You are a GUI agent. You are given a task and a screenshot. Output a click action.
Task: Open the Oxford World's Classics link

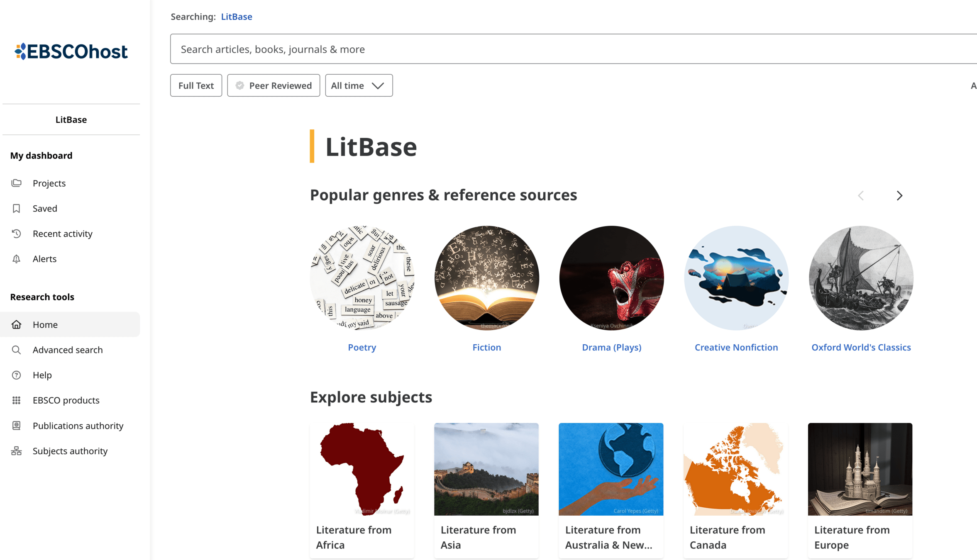pos(861,347)
